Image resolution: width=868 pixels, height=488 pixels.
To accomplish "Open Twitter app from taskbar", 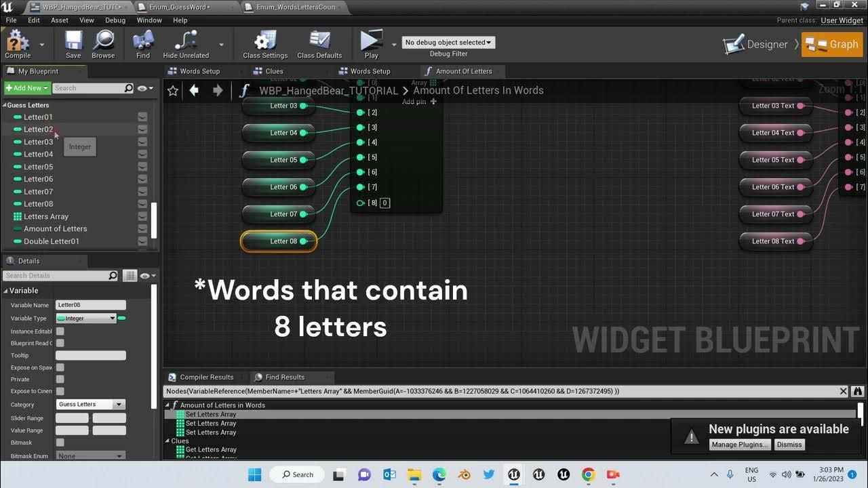I will tap(489, 474).
